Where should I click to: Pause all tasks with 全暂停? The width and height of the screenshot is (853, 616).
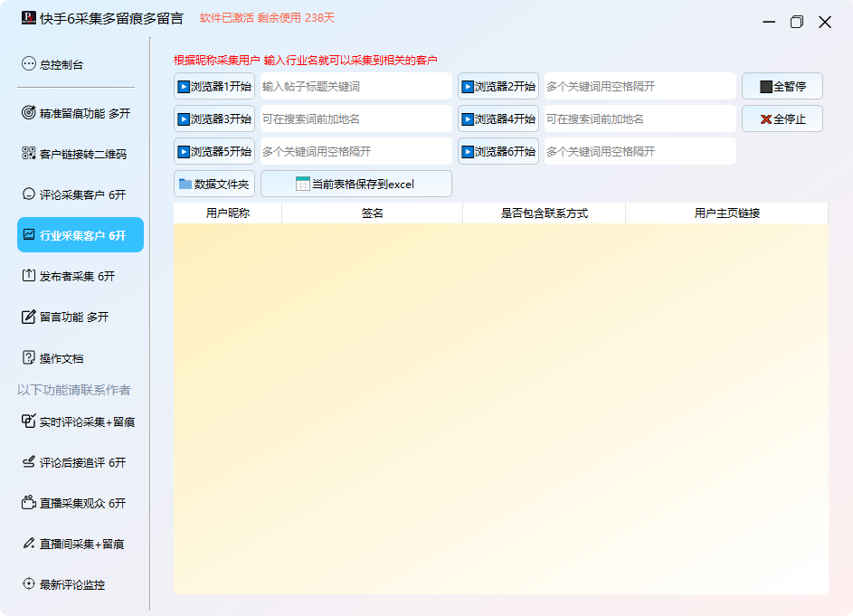pos(782,87)
